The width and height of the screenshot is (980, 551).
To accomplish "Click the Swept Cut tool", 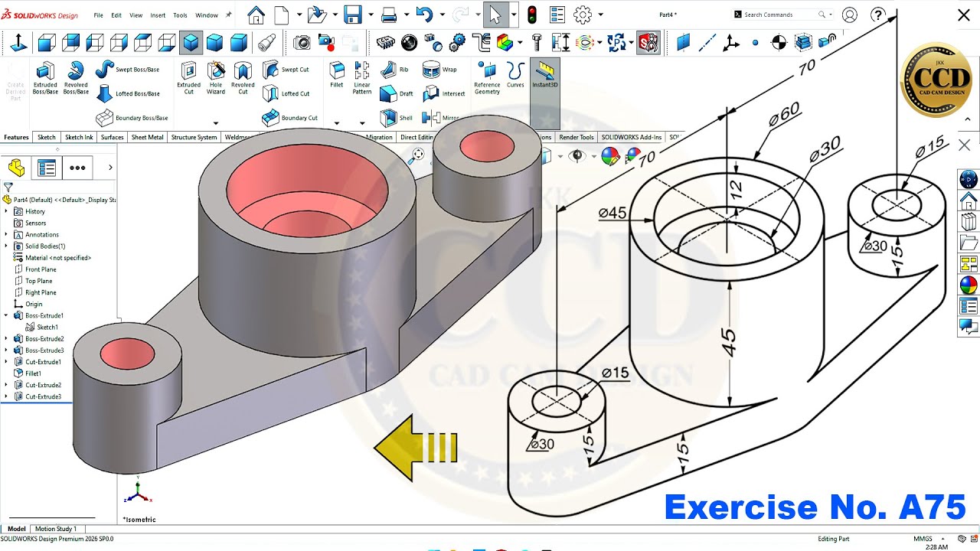I will pos(286,70).
